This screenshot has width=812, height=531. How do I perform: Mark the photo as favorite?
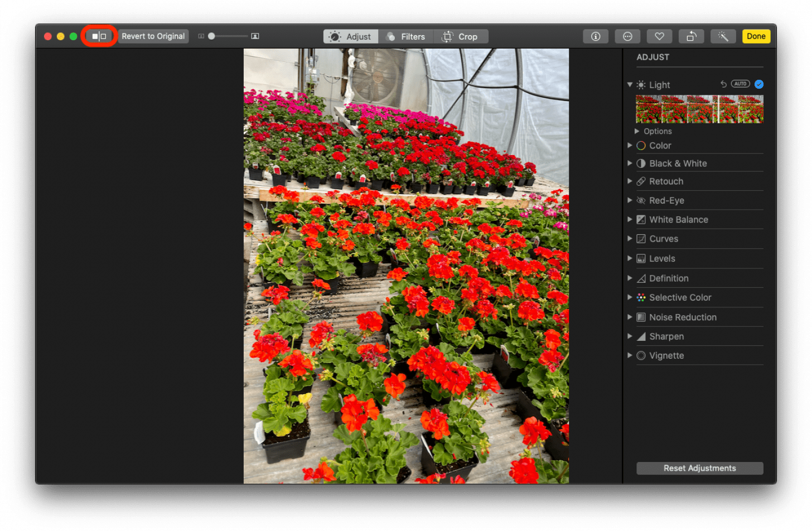pyautogui.click(x=659, y=36)
